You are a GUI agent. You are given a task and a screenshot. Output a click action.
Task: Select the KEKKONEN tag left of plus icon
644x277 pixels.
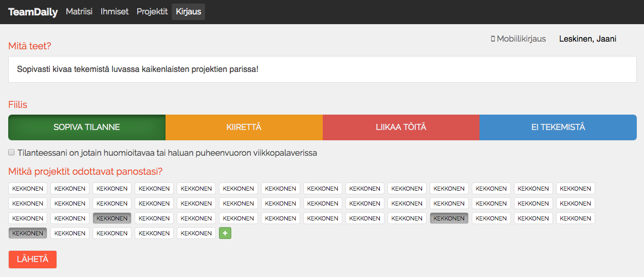196,233
